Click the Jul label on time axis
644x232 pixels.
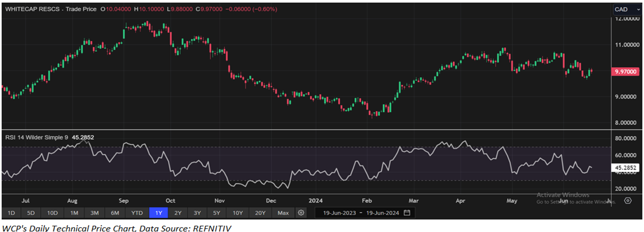tap(25, 201)
